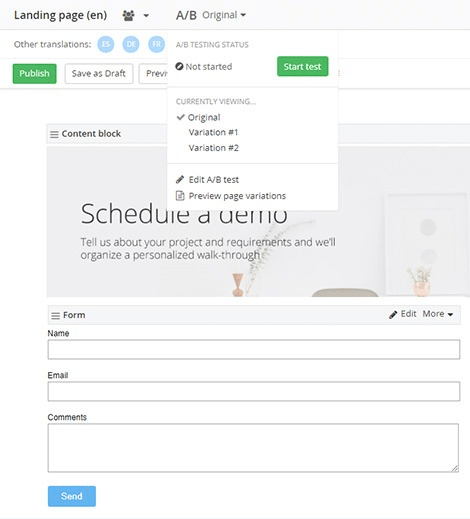The height and width of the screenshot is (519, 470).
Task: Switch view to Variation #2
Action: coord(214,148)
